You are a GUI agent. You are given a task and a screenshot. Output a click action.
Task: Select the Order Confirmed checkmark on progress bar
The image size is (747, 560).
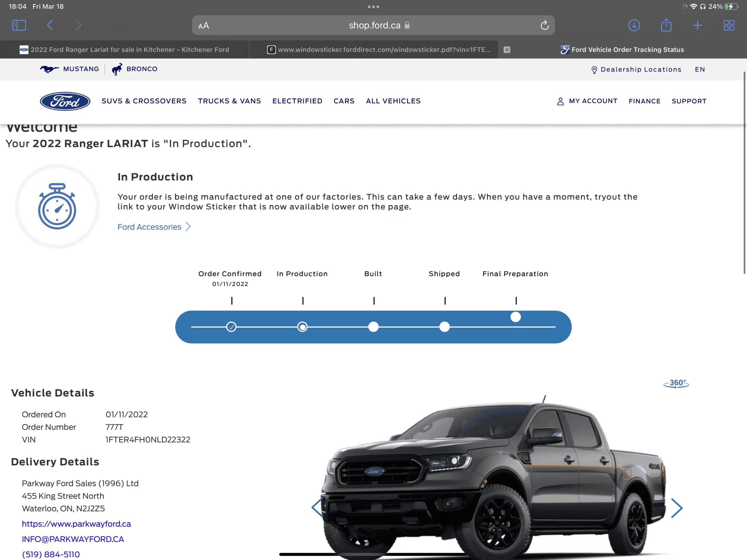(x=231, y=327)
